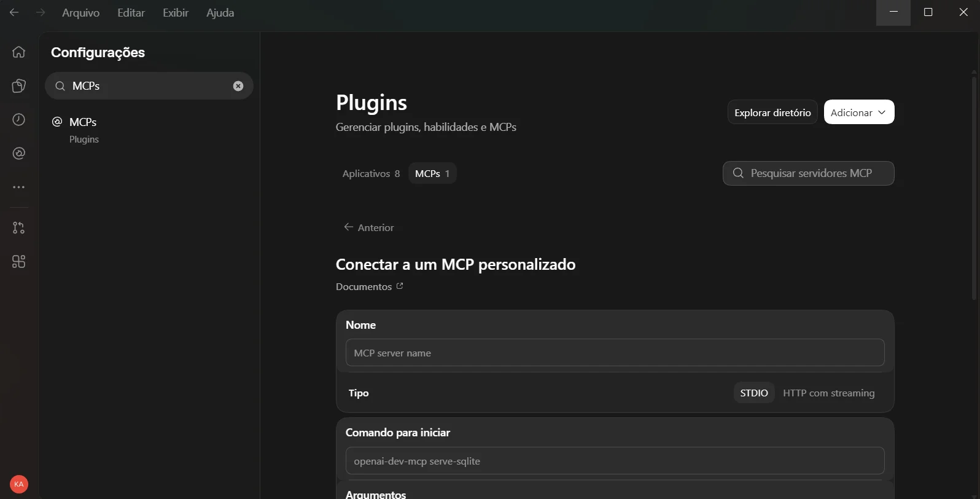Focus the Comando para iniciar field

(x=615, y=461)
